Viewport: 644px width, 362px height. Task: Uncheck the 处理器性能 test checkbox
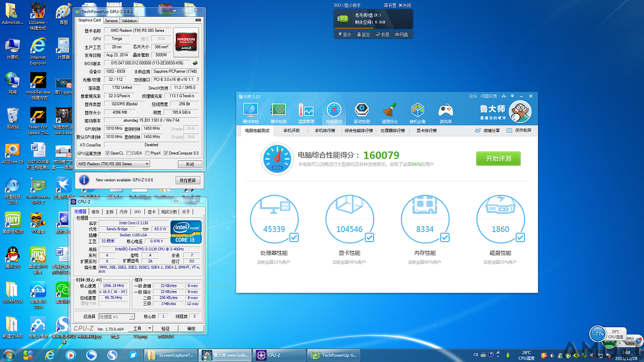point(294,237)
